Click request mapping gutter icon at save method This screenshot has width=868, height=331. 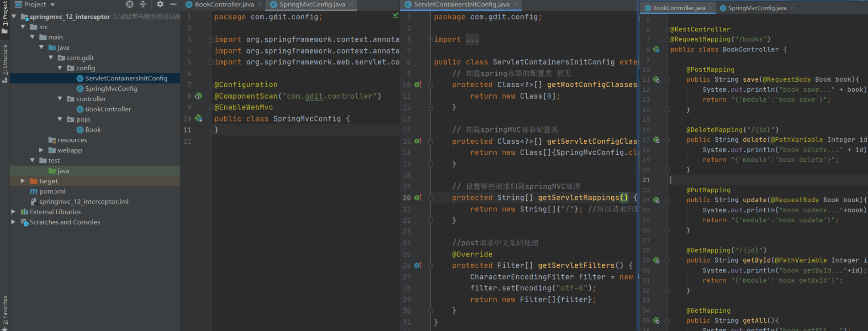click(656, 79)
